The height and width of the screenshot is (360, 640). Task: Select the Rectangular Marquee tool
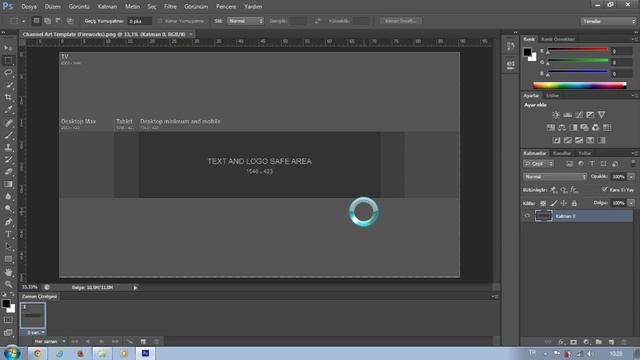pyautogui.click(x=8, y=60)
